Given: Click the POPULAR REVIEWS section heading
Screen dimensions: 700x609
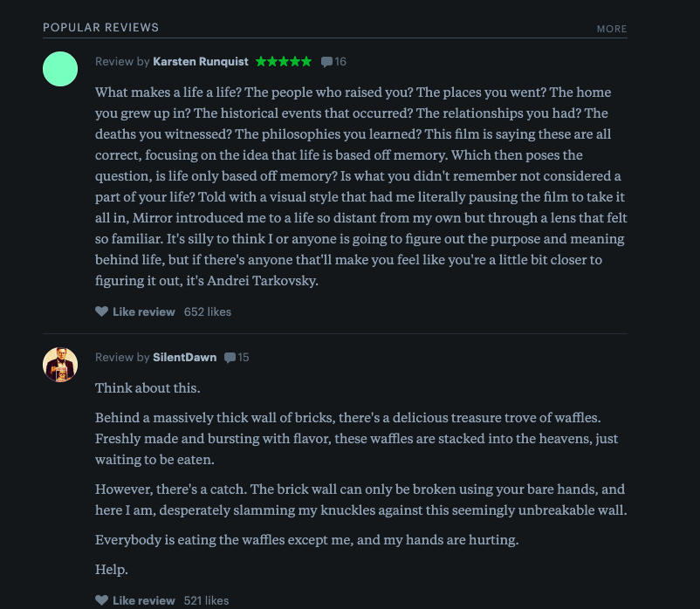Looking at the screenshot, I should tap(100, 27).
